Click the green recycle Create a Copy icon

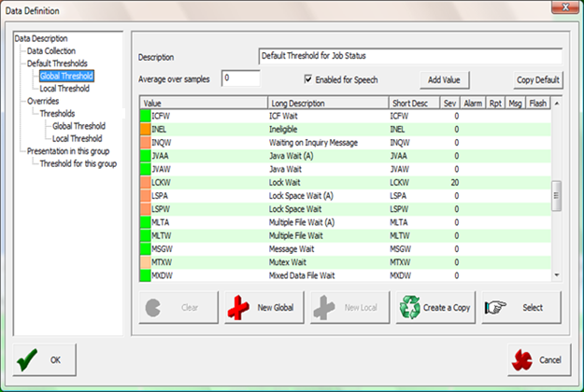410,307
